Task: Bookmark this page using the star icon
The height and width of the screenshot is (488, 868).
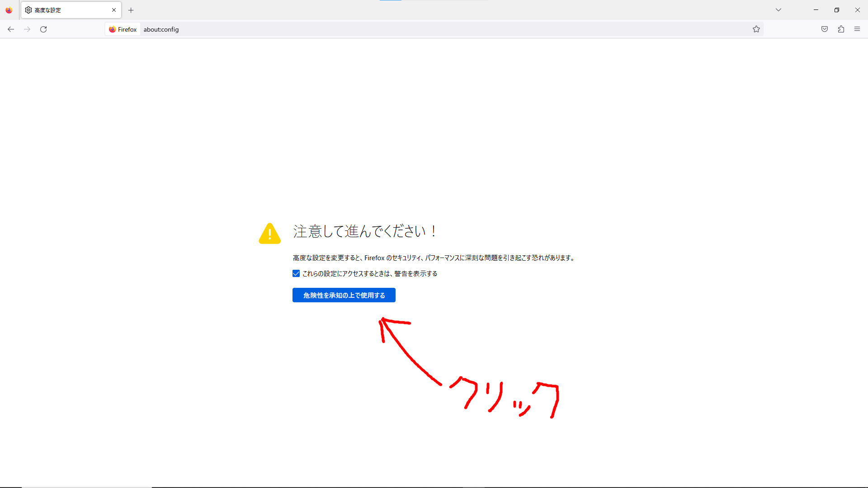Action: point(756,29)
